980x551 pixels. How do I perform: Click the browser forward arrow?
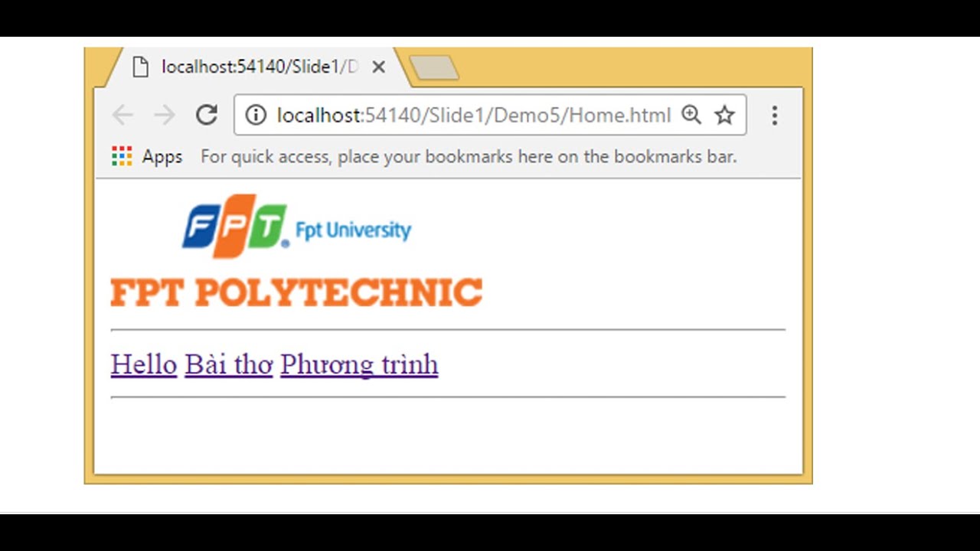164,116
